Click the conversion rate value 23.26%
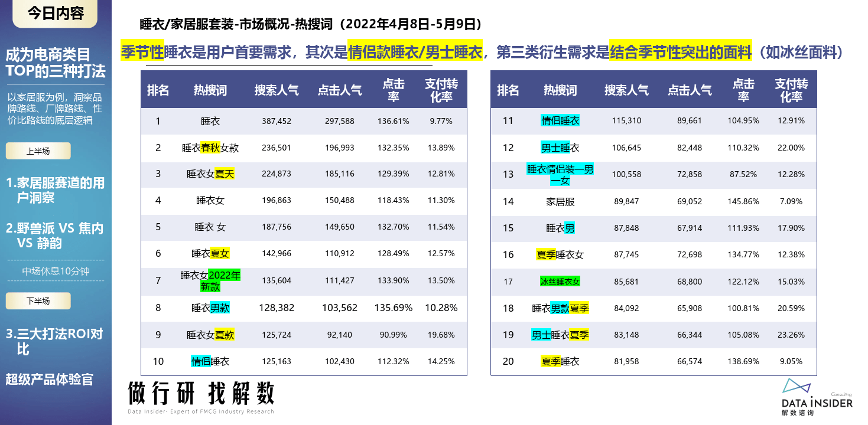The image size is (868, 425). pos(791,335)
